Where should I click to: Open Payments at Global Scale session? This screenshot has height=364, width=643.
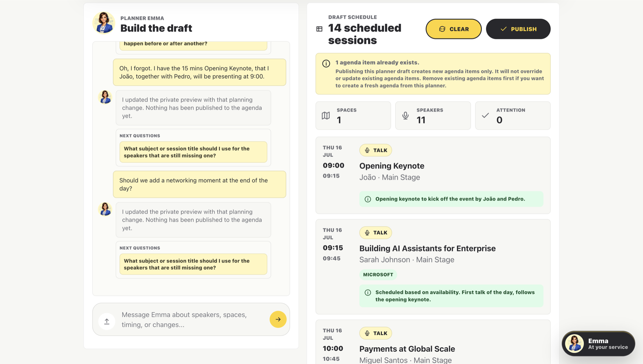tap(407, 349)
